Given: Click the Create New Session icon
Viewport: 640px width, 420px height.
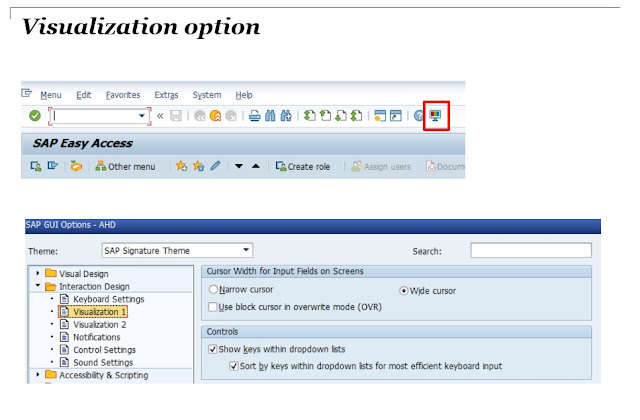Looking at the screenshot, I should coord(380,116).
